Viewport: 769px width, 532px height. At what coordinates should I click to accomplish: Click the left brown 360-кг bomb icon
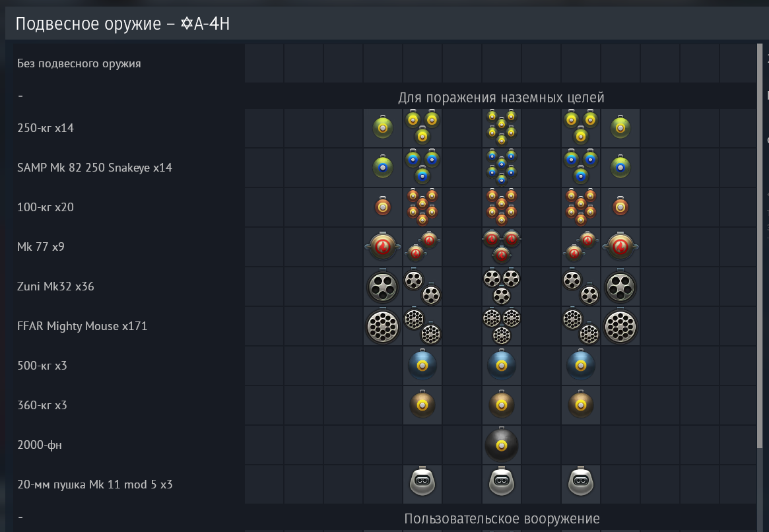click(x=422, y=404)
